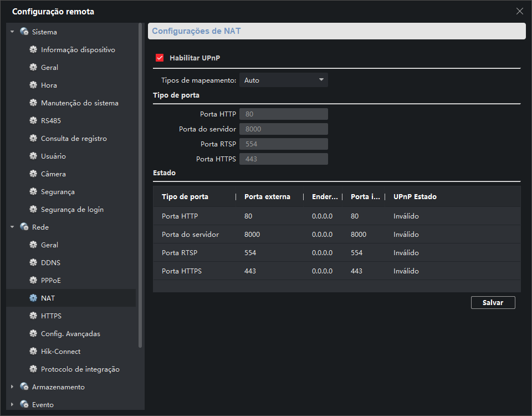This screenshot has width=532, height=416.
Task: Click the Armazenamento group icon
Action: click(x=24, y=387)
